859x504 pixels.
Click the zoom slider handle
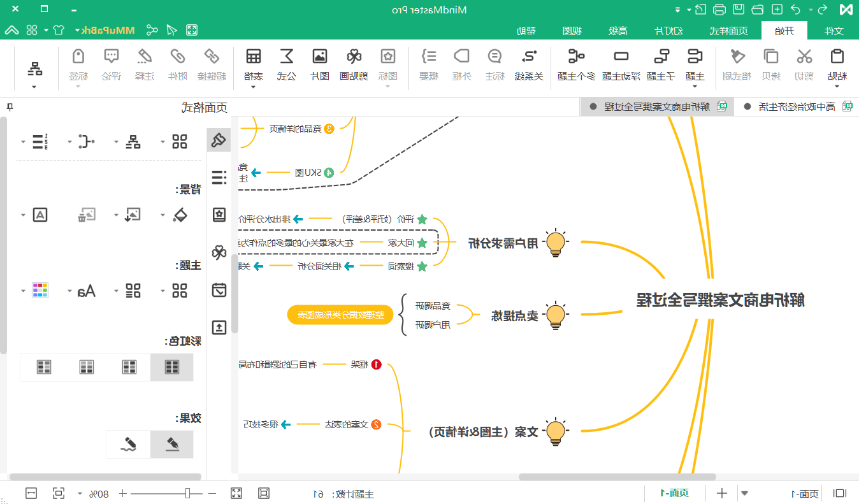pyautogui.click(x=187, y=493)
